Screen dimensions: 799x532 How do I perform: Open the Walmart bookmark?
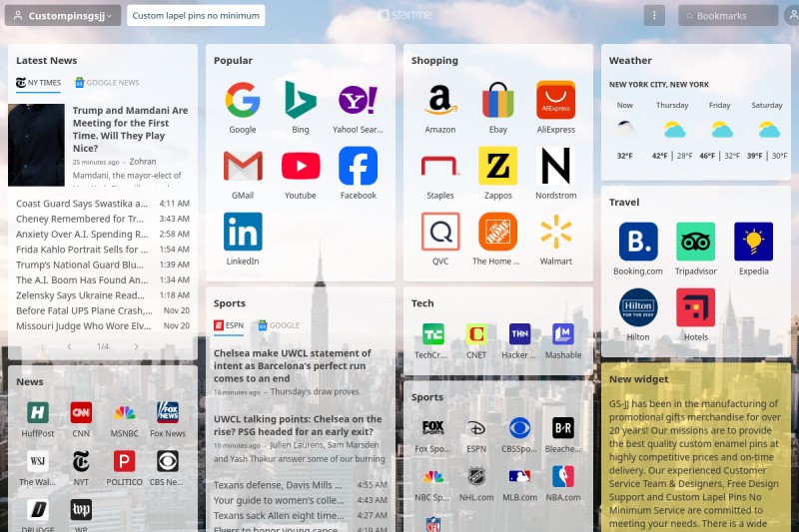[555, 232]
